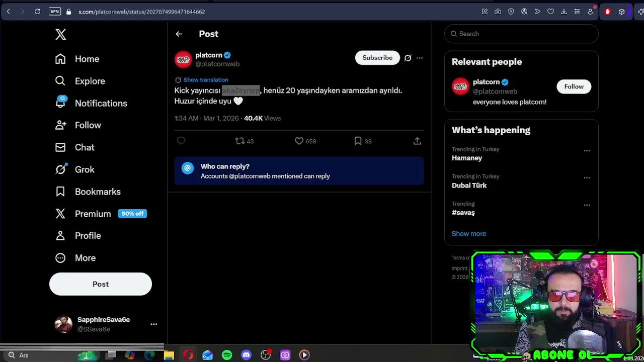Click the highlighted mention in the post text

coord(241,90)
